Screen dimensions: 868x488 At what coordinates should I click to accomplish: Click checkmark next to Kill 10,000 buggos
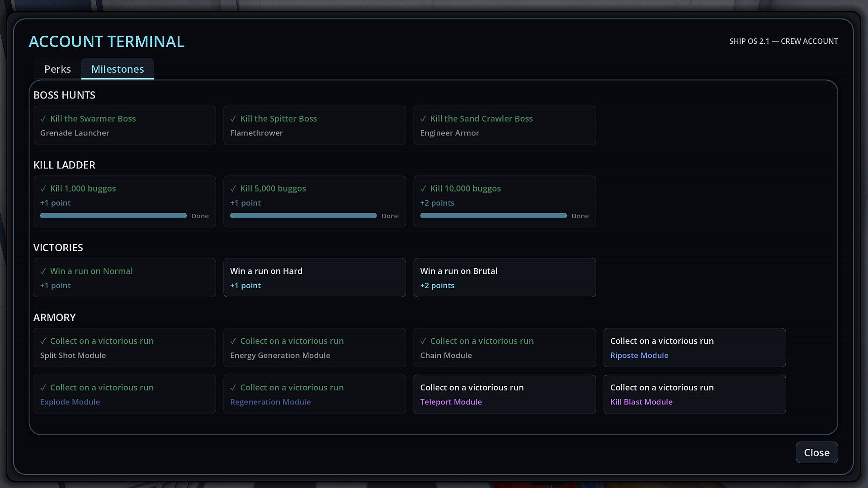coord(424,189)
